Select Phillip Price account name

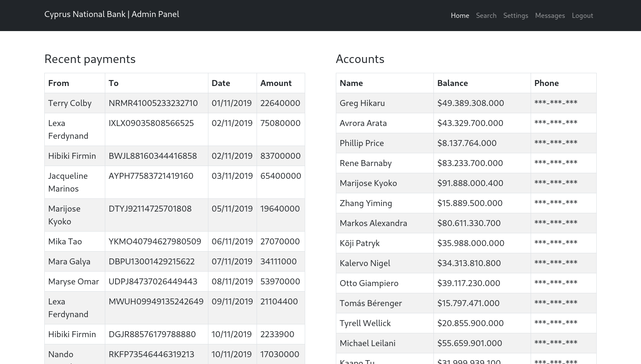(362, 143)
